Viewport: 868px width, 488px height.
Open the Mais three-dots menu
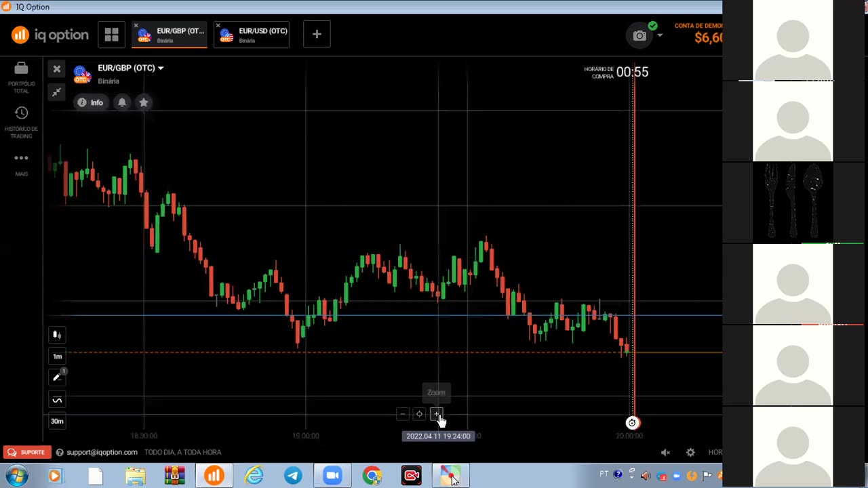21,158
